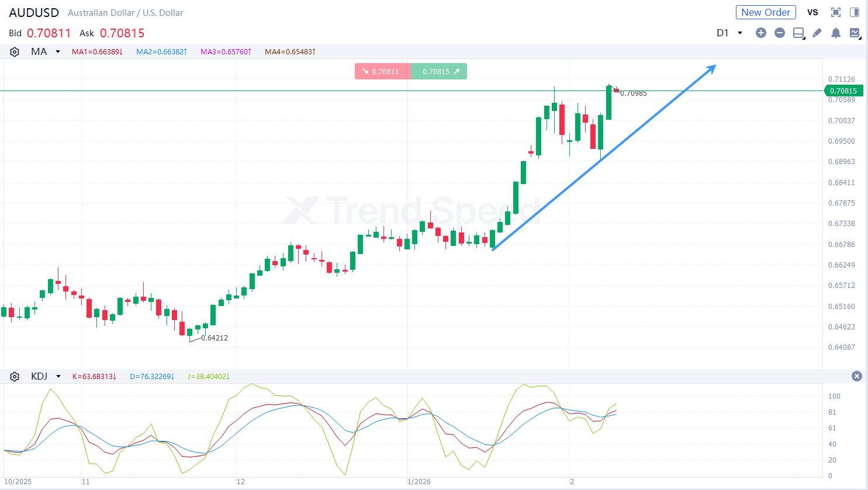Close the KDJ indicator panel

(857, 376)
